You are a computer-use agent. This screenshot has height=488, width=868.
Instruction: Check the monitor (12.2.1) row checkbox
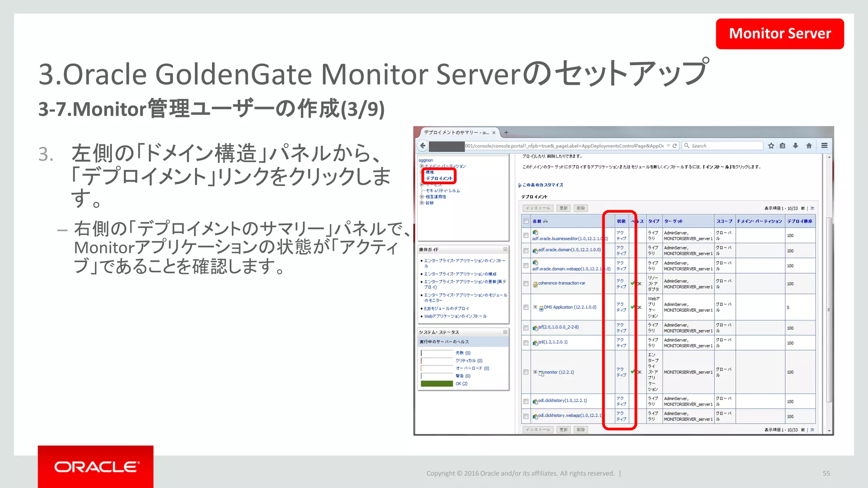click(x=526, y=372)
